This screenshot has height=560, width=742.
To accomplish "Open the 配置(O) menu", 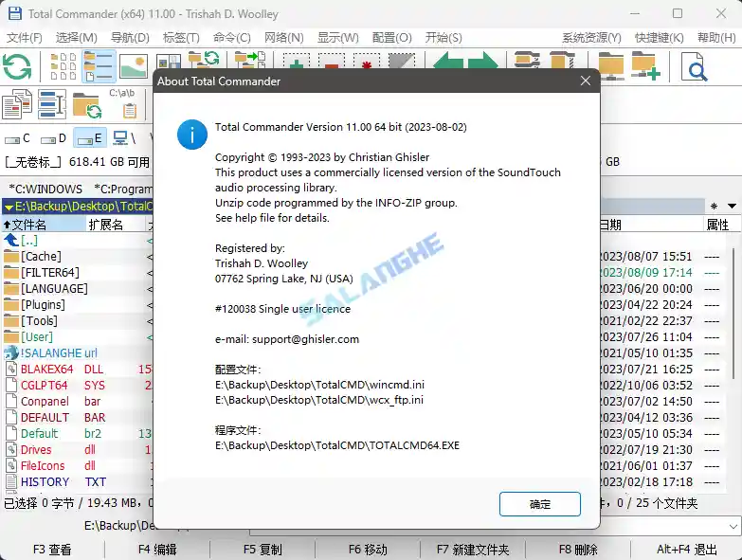I will point(391,37).
